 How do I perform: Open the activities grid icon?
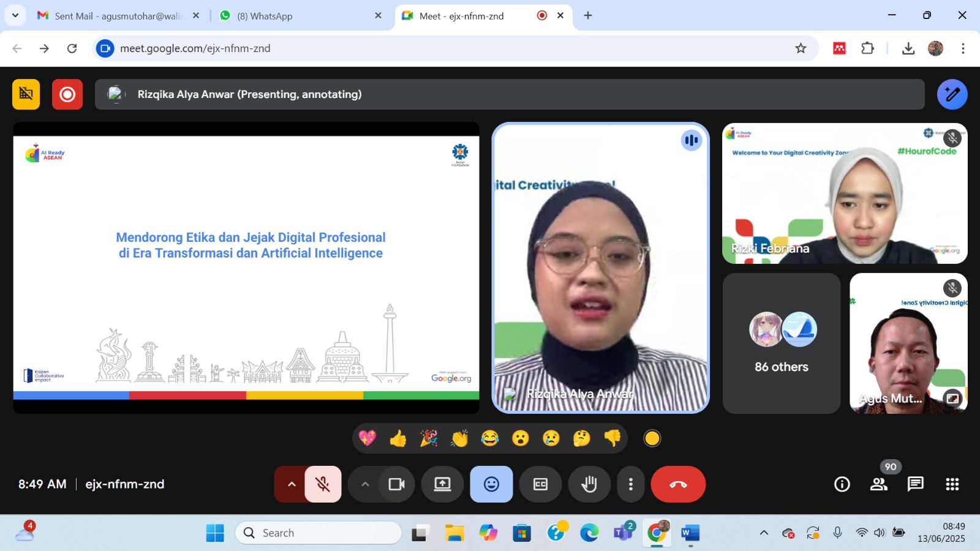click(x=952, y=484)
